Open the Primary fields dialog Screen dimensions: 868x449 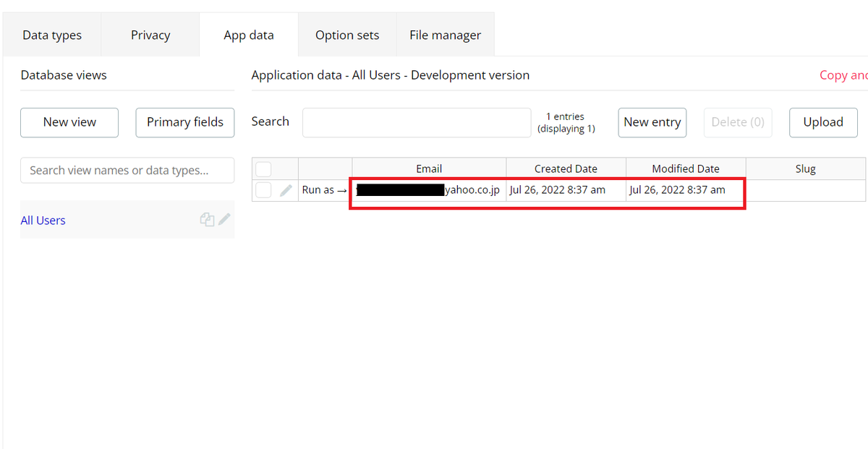[x=185, y=122]
